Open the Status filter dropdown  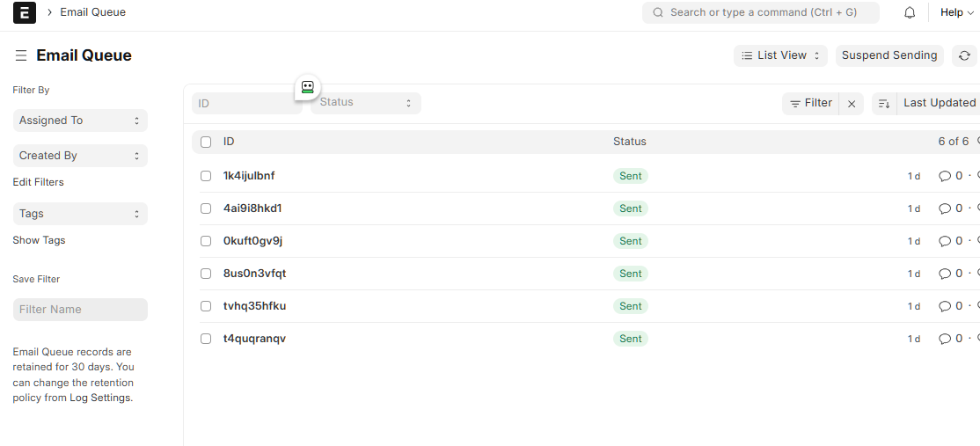365,103
